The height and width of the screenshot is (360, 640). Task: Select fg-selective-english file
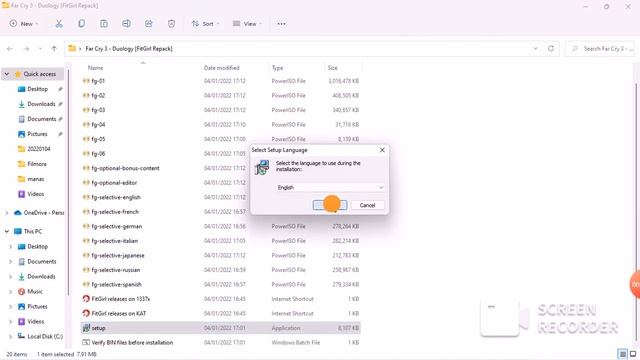point(116,197)
